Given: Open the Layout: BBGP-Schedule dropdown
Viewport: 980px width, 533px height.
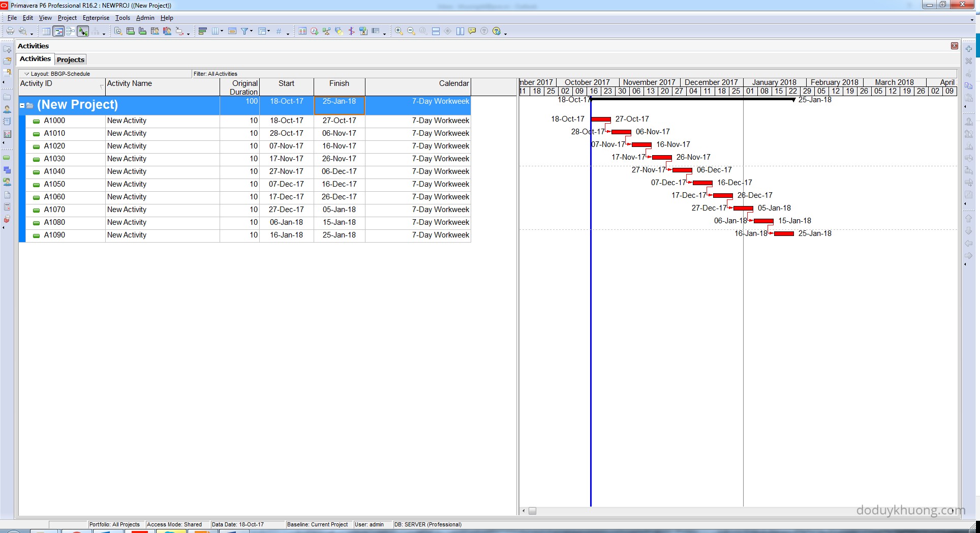Looking at the screenshot, I should pyautogui.click(x=27, y=74).
